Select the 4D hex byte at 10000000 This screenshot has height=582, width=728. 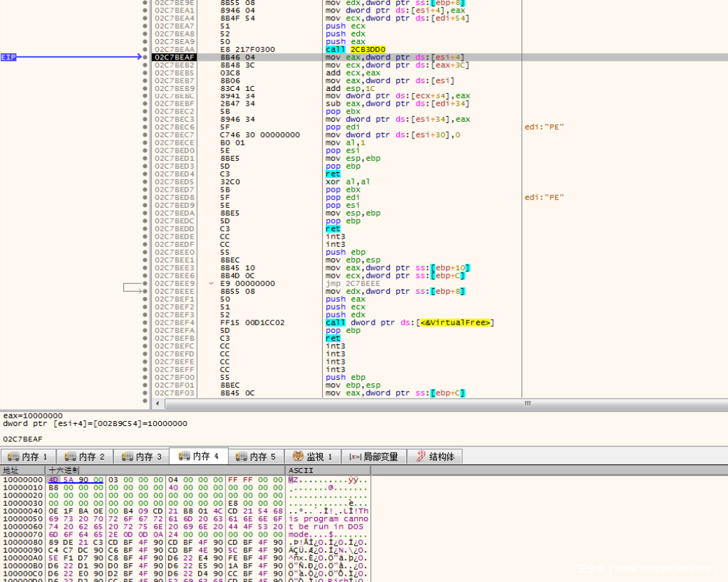point(53,479)
